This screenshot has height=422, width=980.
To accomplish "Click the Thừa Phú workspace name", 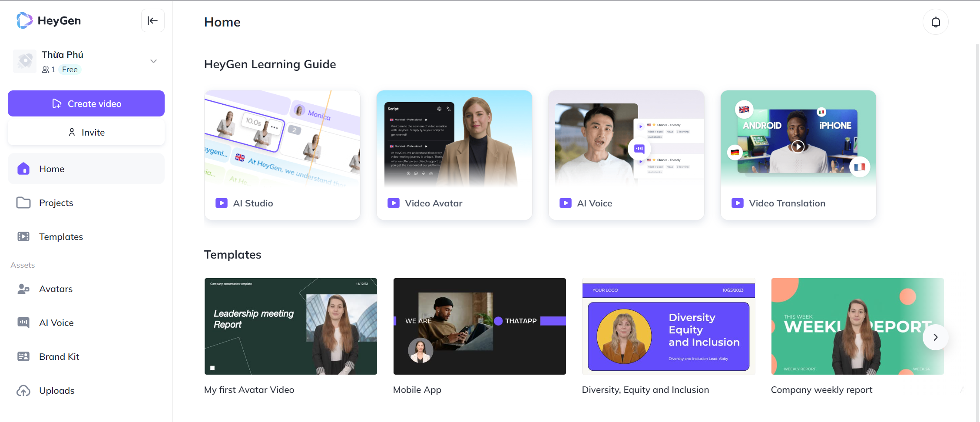I will [x=63, y=55].
